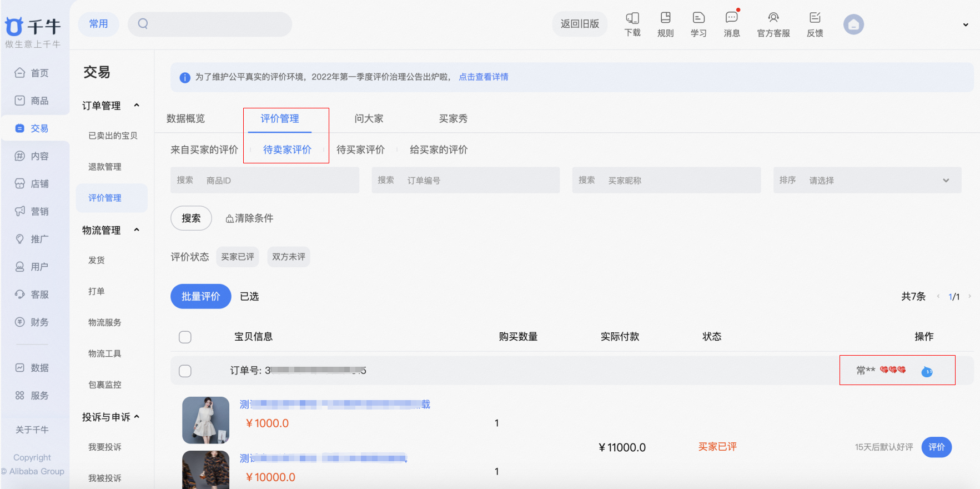Toggle the select-all checkbox in table header
The image size is (980, 489).
(x=185, y=337)
